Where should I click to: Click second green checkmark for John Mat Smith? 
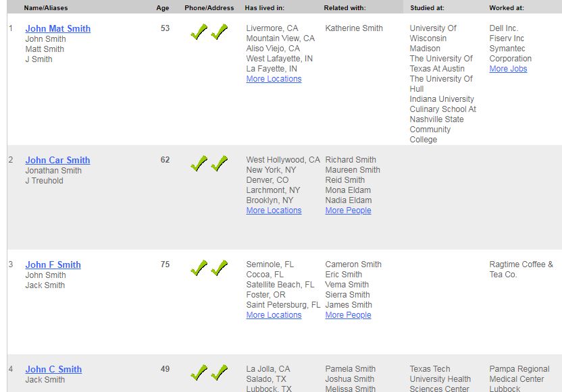click(219, 32)
